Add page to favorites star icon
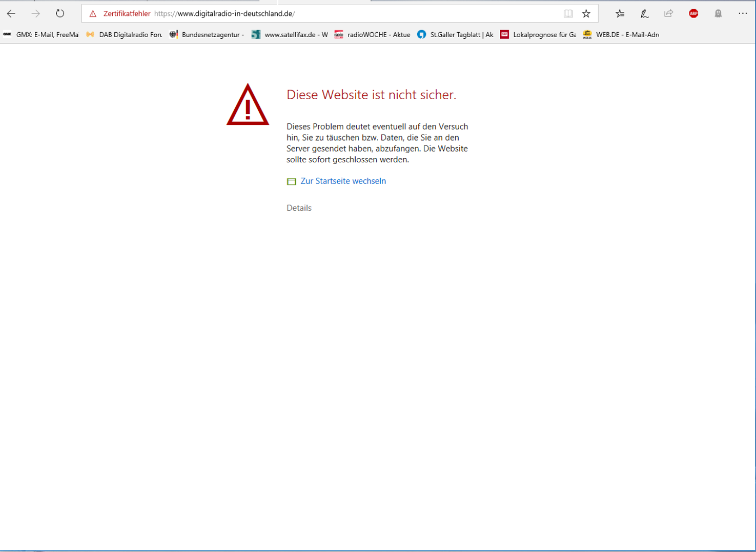756x552 pixels. 586,14
